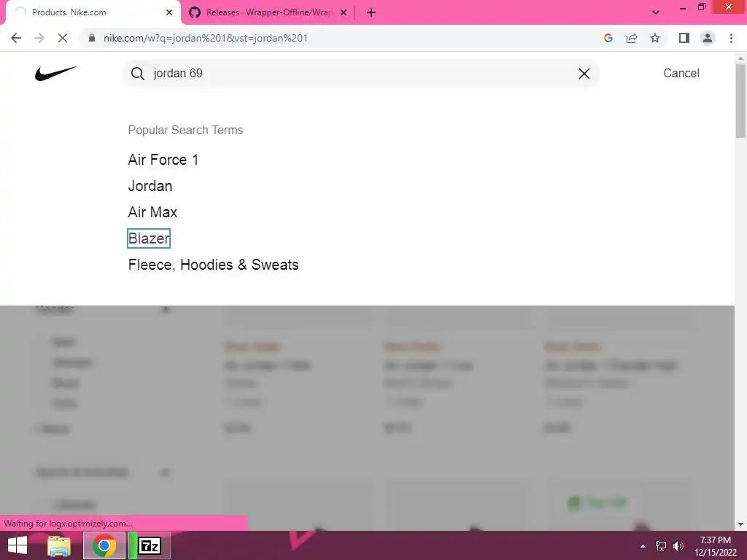
Task: Open the Windows Start menu
Action: [x=18, y=545]
